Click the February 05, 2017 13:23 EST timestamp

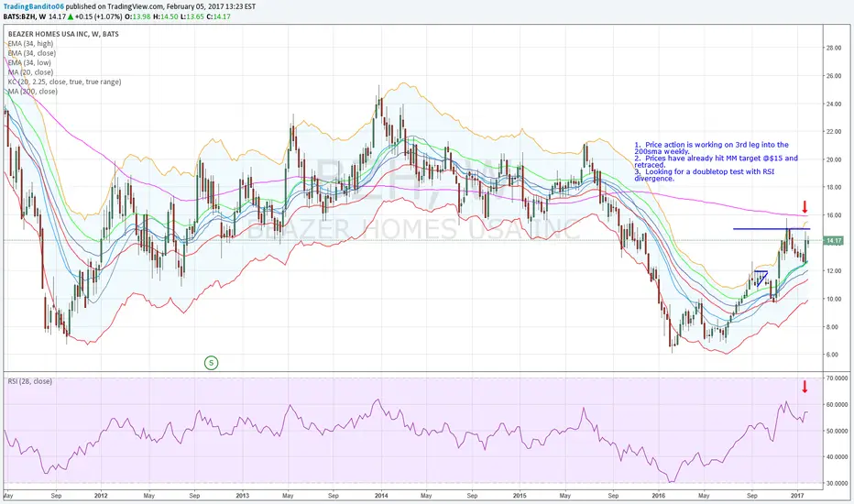(x=211, y=6)
